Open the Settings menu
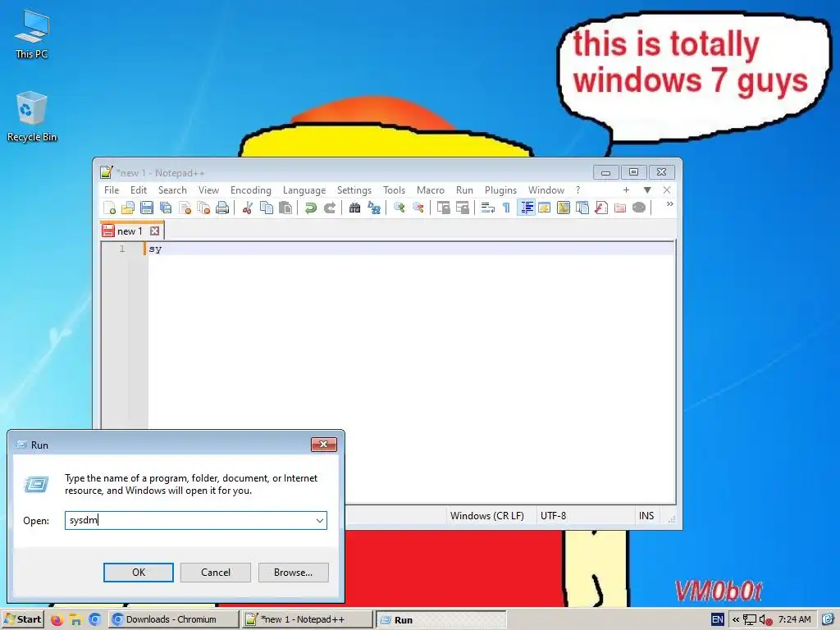Screen dimensions: 840x630 pyautogui.click(x=354, y=190)
